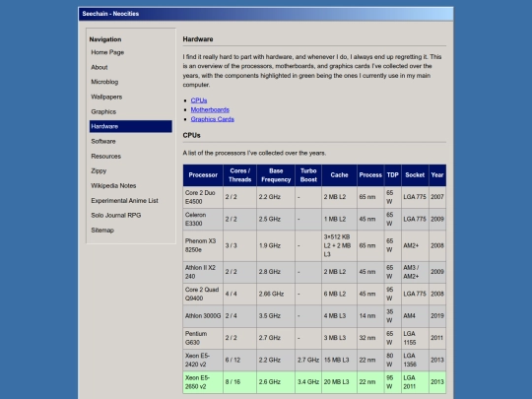The image size is (532, 399).
Task: Open the Microblog section
Action: (131, 82)
